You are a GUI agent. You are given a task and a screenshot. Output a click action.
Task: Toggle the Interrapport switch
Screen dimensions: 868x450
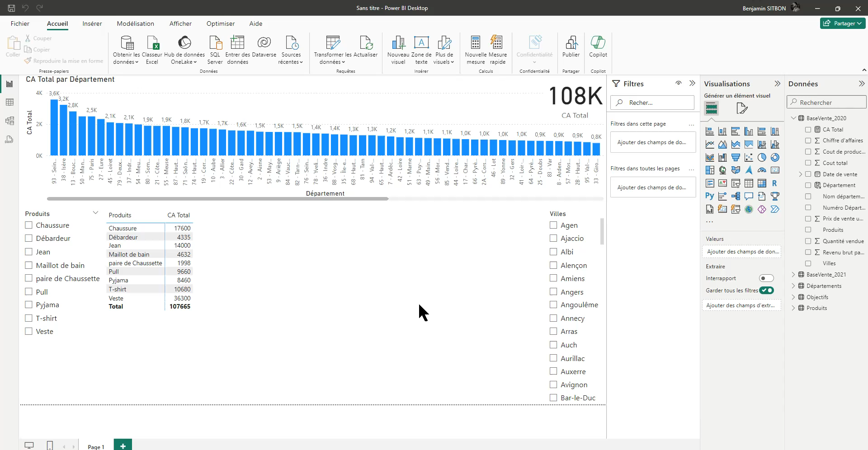click(x=766, y=278)
